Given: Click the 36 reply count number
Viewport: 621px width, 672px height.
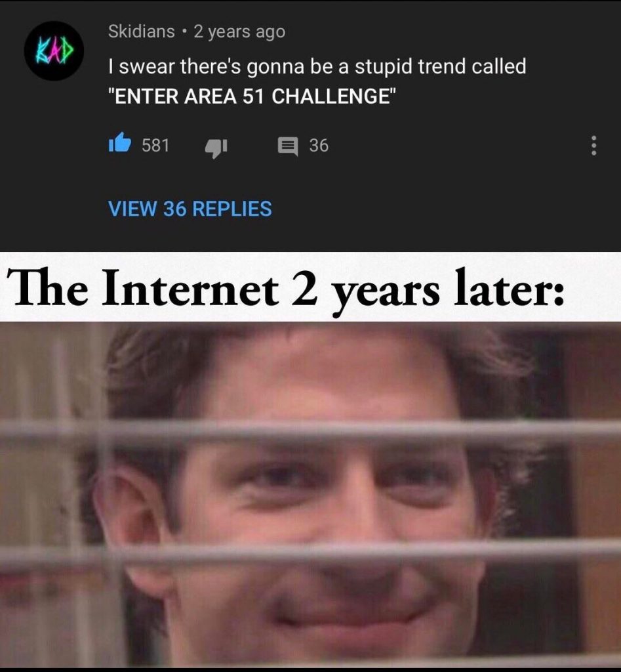Looking at the screenshot, I should click(x=319, y=145).
